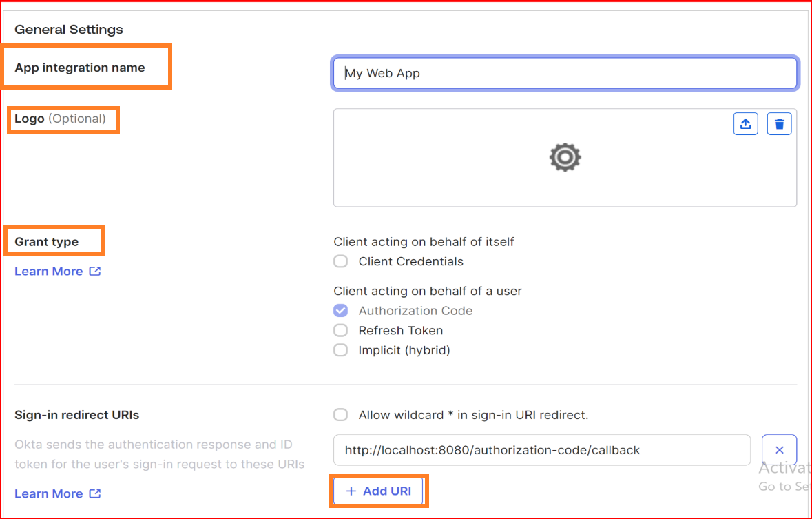Screen dimensions: 812x519
Task: Uncheck the Authorization Code checkbox
Action: coord(341,311)
